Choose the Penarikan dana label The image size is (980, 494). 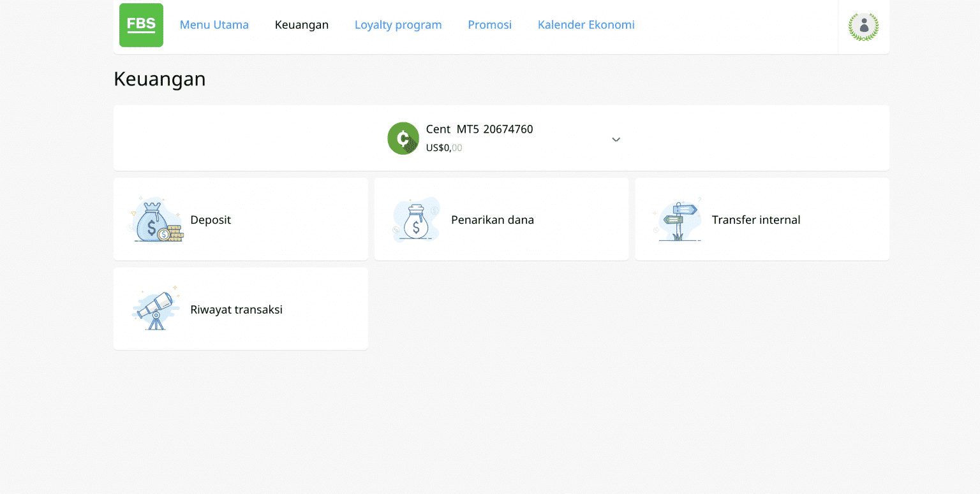pyautogui.click(x=493, y=220)
